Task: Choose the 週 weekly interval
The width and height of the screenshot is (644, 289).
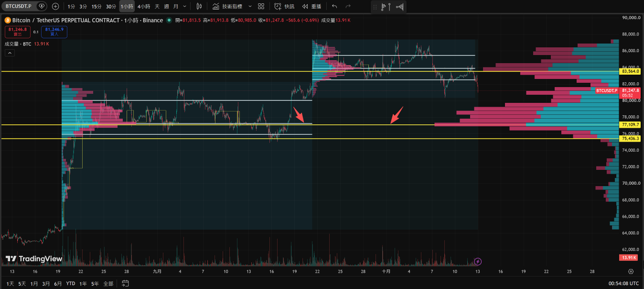Action: click(x=166, y=6)
